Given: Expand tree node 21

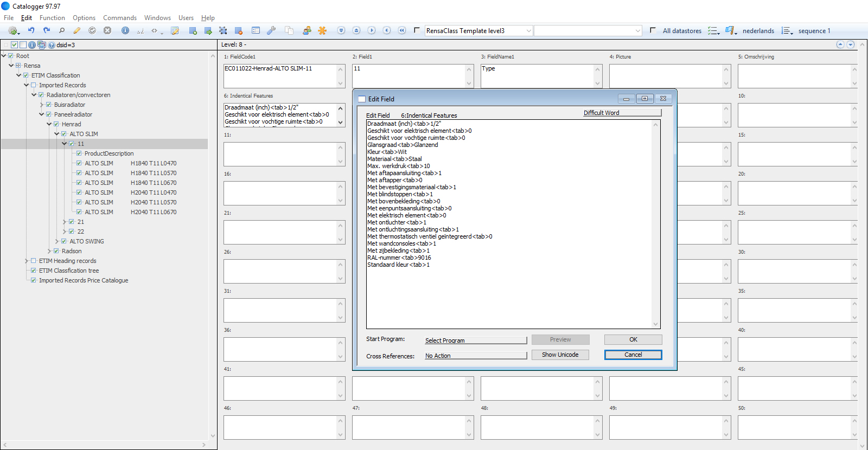Looking at the screenshot, I should tap(64, 222).
